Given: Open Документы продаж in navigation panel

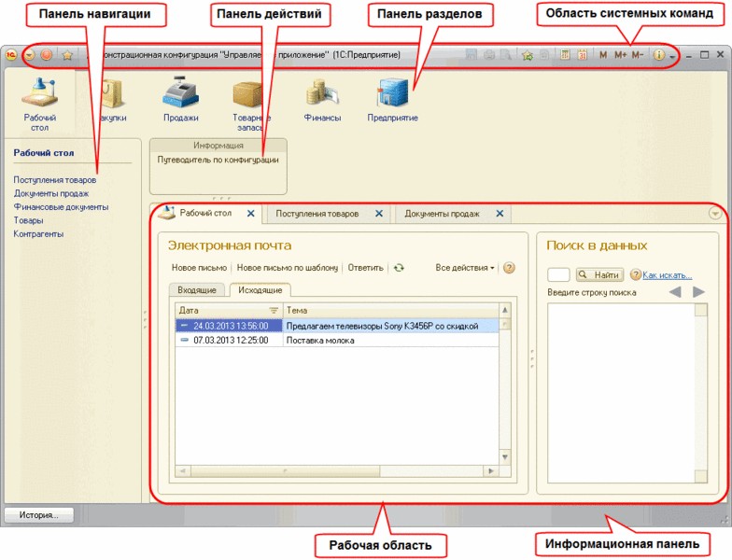Looking at the screenshot, I should coord(50,193).
